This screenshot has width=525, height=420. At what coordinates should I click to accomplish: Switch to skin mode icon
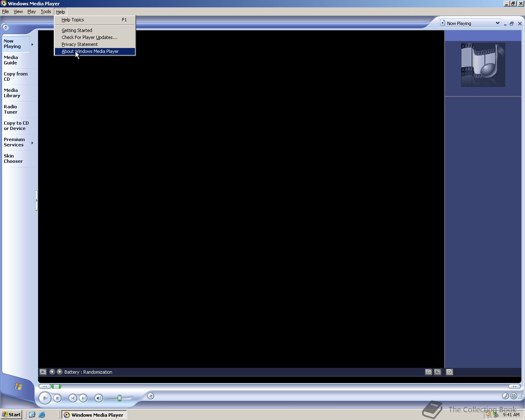[514, 396]
